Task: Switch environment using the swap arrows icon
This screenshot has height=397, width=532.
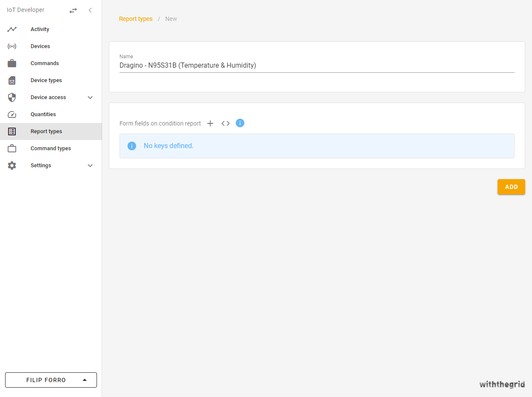Action: pyautogui.click(x=73, y=10)
